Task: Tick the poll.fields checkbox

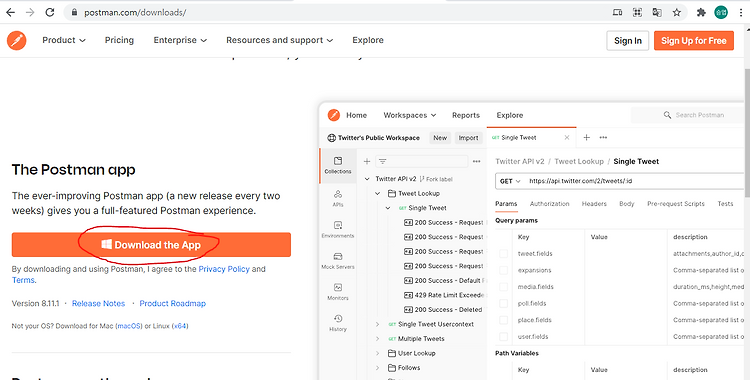Action: pyautogui.click(x=503, y=303)
